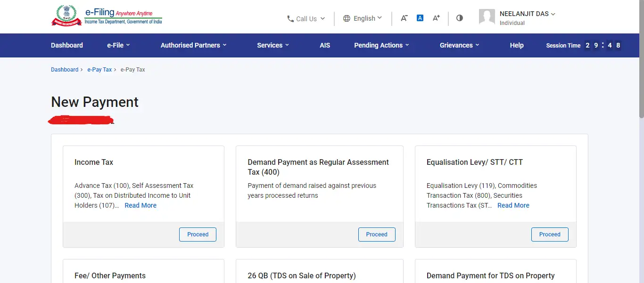Switch to the AIS menu item
644x283 pixels.
click(x=325, y=45)
